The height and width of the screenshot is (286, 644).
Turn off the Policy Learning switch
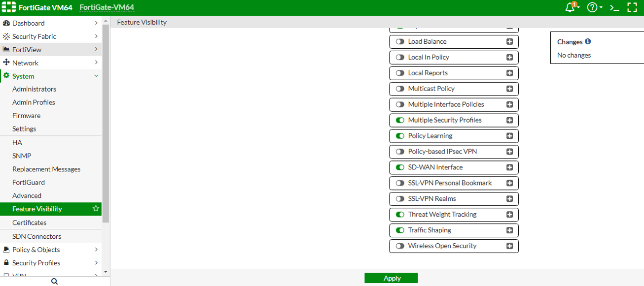pyautogui.click(x=400, y=136)
